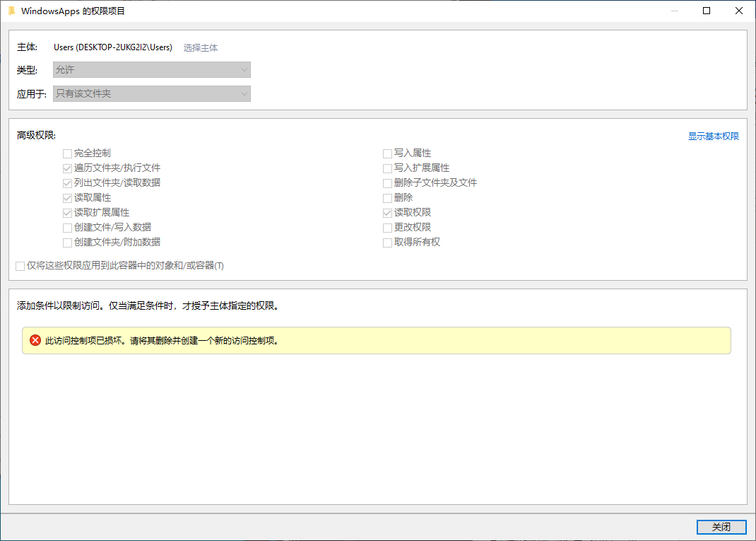Toggle the 读取扩展属性 checkbox
Image resolution: width=756 pixels, height=541 pixels.
68,213
